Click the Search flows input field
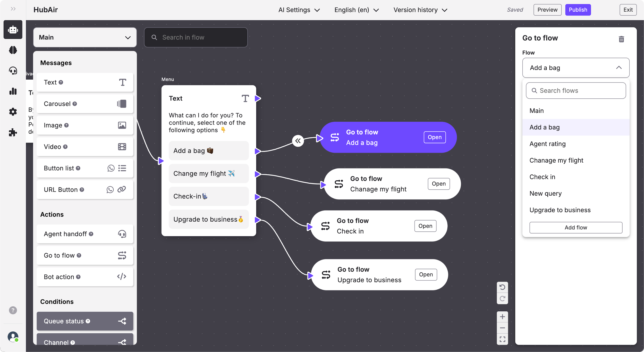The width and height of the screenshot is (644, 352). click(x=575, y=91)
